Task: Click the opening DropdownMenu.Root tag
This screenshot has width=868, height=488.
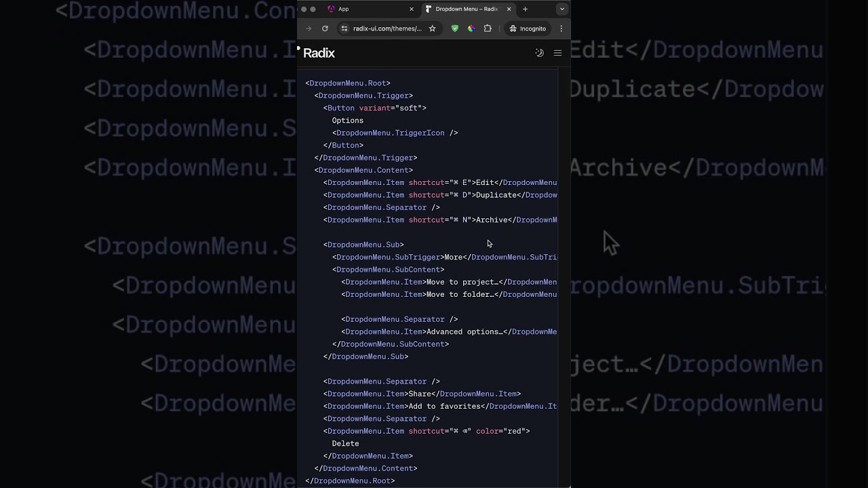Action: [348, 83]
